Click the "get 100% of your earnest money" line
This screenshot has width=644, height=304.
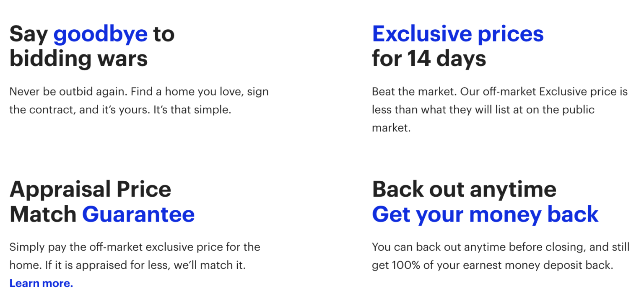(493, 265)
